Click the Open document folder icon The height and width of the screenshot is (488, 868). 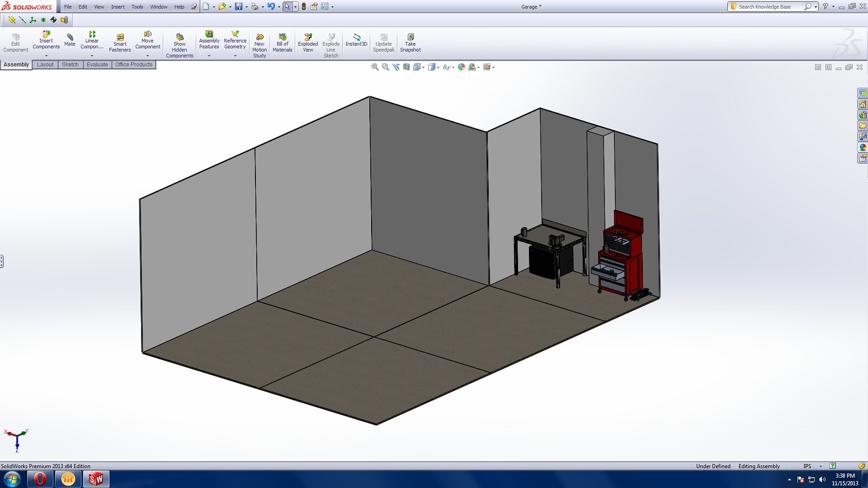click(221, 7)
